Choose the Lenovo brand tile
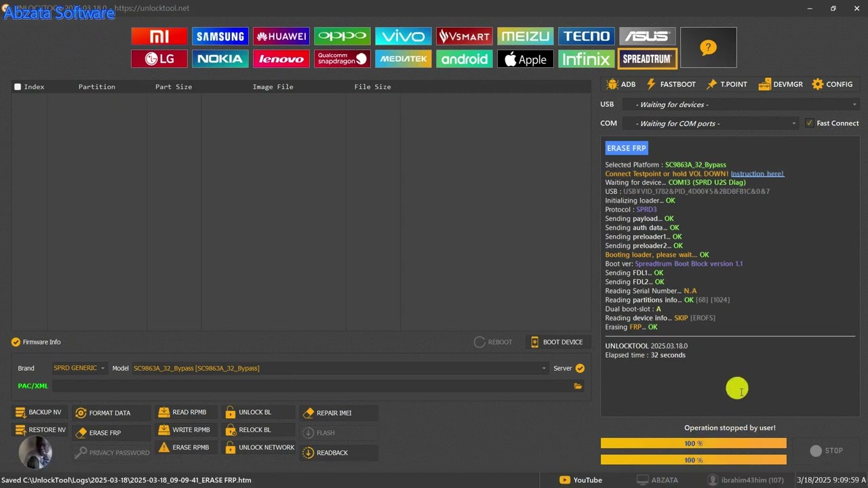 pos(281,59)
